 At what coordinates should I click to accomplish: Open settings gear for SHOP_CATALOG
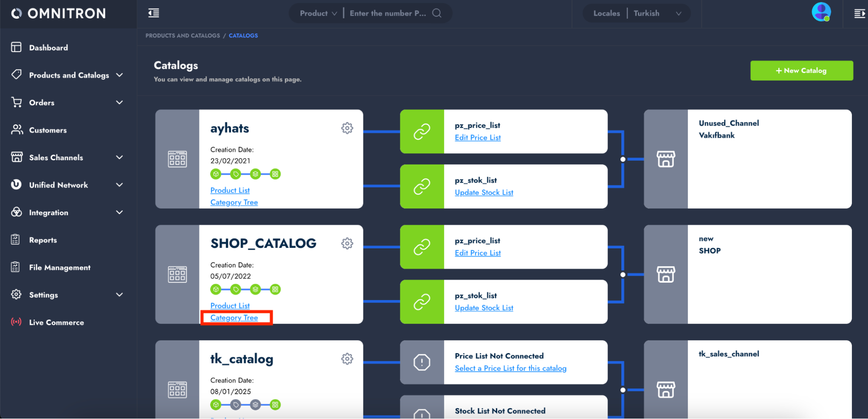coord(347,244)
